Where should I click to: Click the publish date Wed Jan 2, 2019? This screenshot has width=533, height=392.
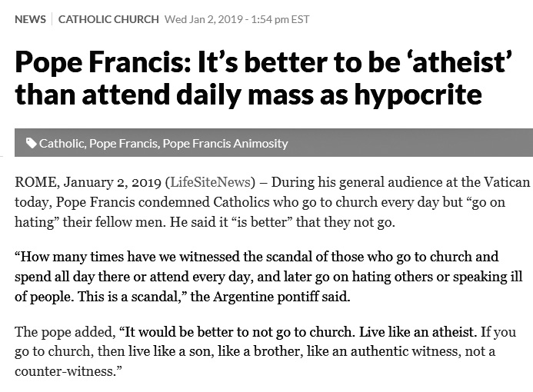[x=203, y=19]
